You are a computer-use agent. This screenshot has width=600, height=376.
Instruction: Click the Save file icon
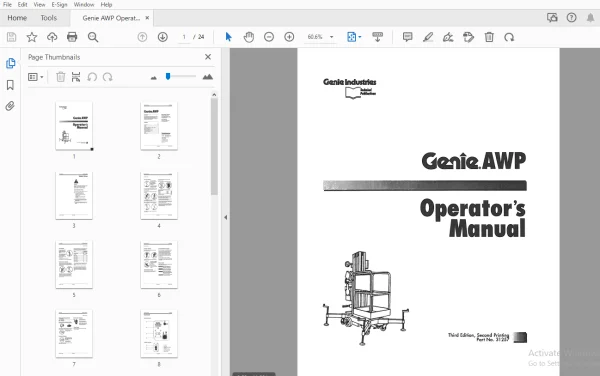pos(11,37)
